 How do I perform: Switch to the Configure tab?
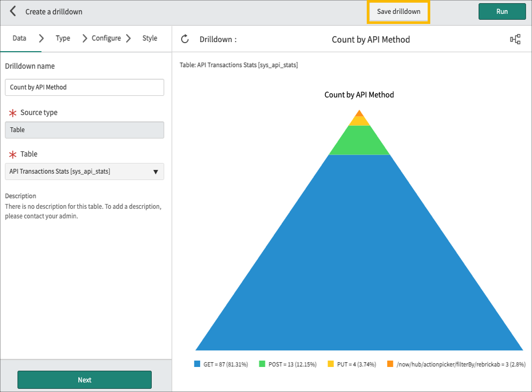coord(106,38)
